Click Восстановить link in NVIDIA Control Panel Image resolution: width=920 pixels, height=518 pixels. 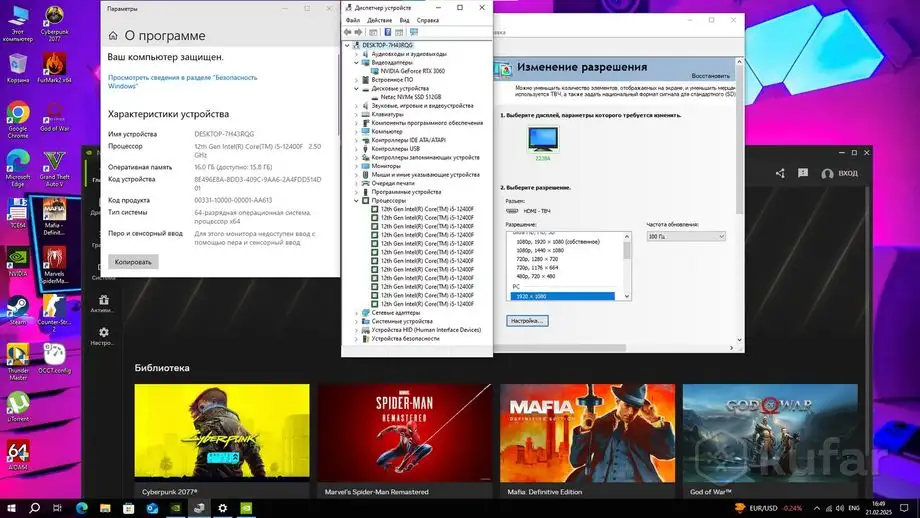click(711, 76)
